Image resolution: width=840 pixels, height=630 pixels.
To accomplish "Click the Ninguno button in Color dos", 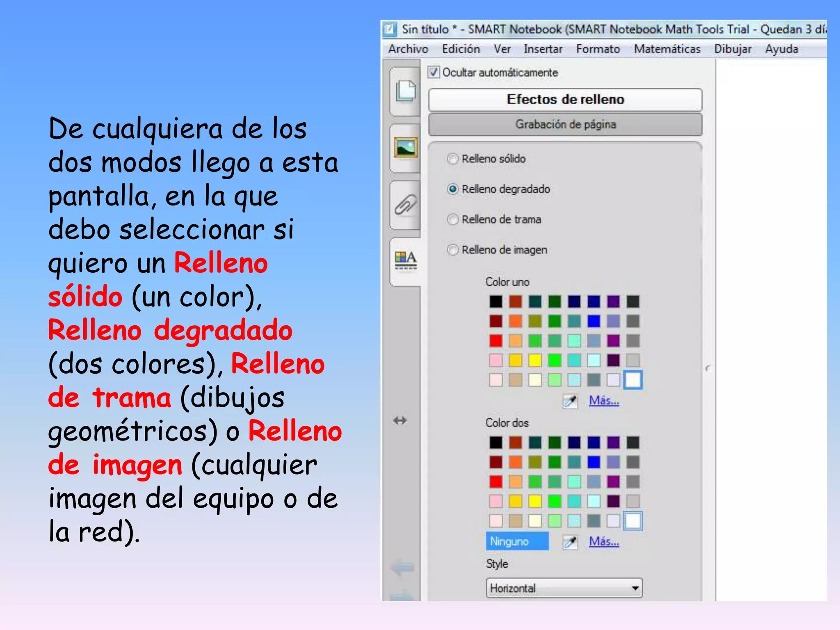I will coord(518,541).
